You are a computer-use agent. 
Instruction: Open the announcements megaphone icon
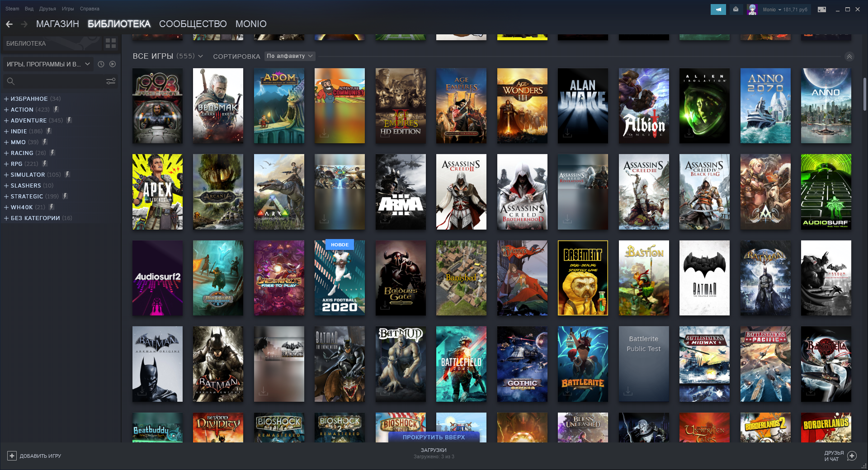[x=718, y=9]
